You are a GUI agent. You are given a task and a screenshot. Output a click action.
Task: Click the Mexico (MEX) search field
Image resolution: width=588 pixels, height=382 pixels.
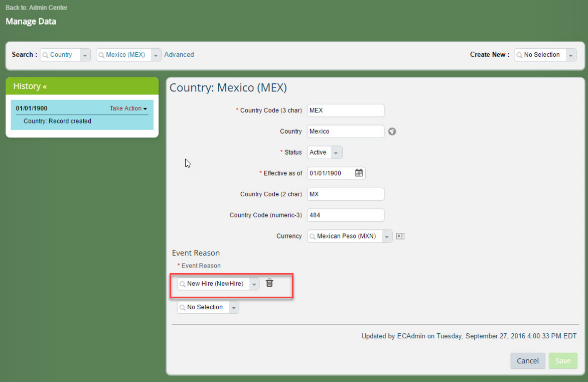tap(128, 55)
